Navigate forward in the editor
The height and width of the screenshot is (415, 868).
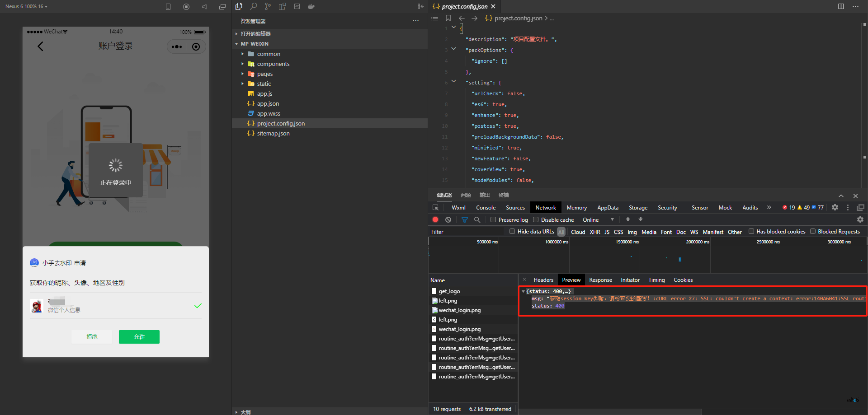[474, 18]
